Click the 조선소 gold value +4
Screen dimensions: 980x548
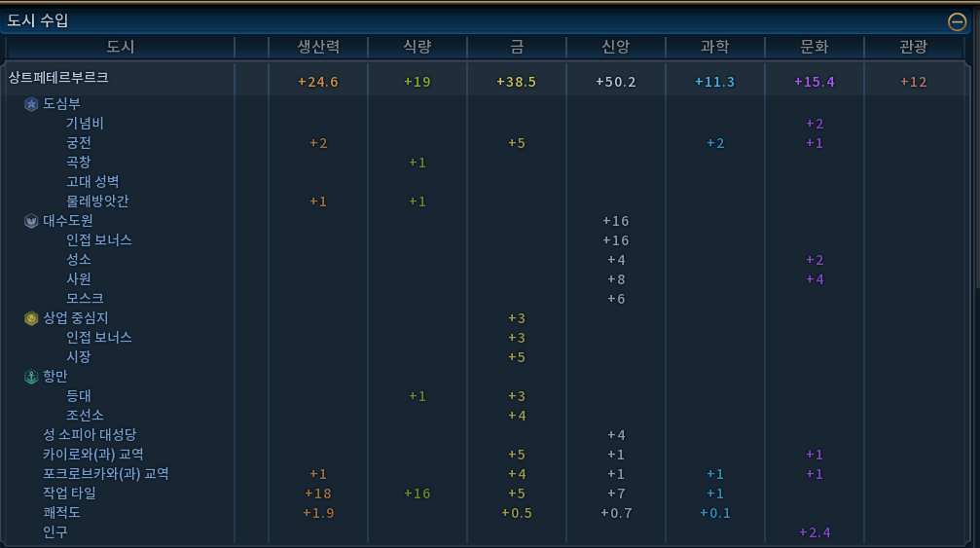[516, 416]
